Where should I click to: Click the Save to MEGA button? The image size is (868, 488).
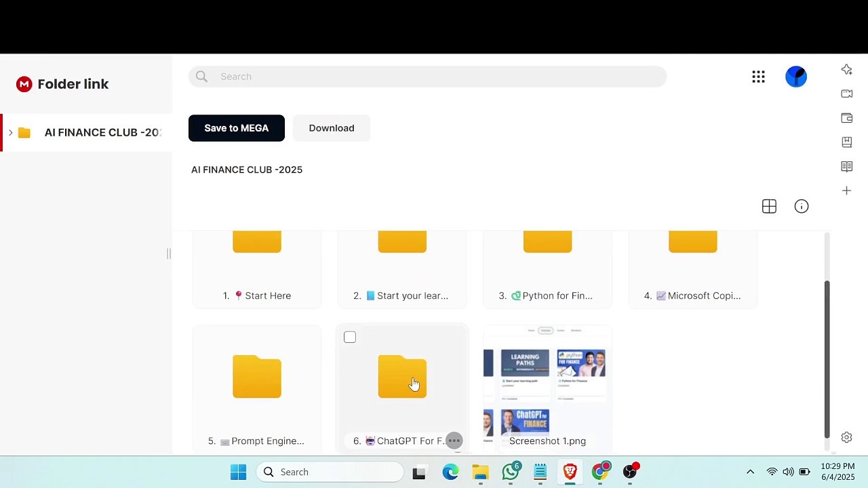(237, 128)
